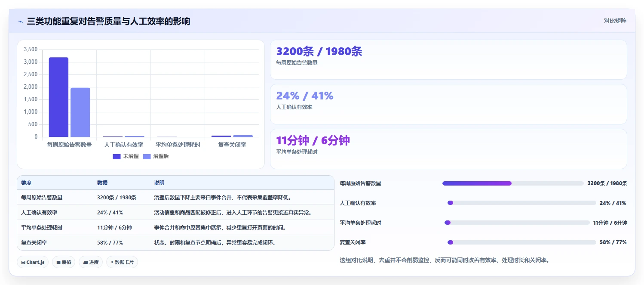Toggle the 治理后 legend entry

click(x=156, y=156)
